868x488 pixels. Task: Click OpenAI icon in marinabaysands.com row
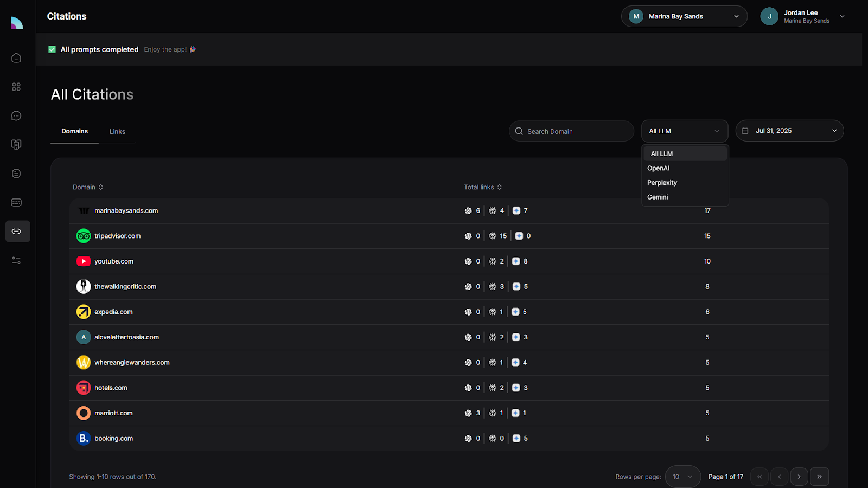pos(468,211)
